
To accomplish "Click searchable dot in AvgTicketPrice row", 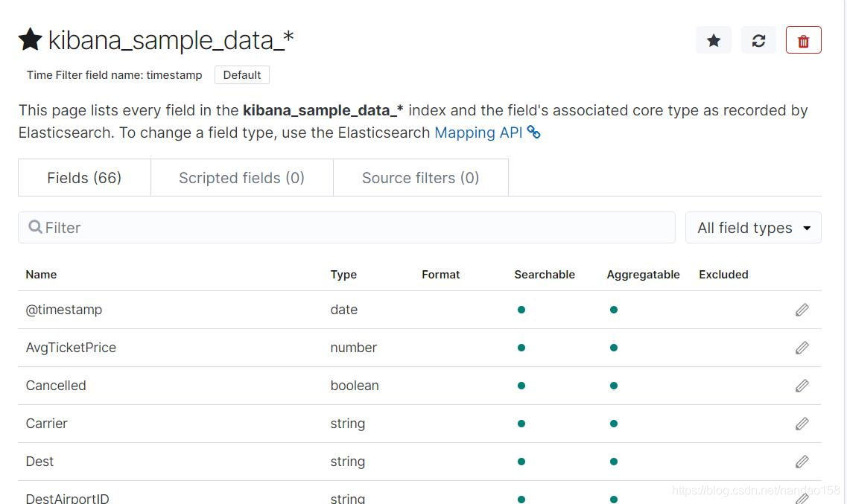I will pyautogui.click(x=521, y=348).
